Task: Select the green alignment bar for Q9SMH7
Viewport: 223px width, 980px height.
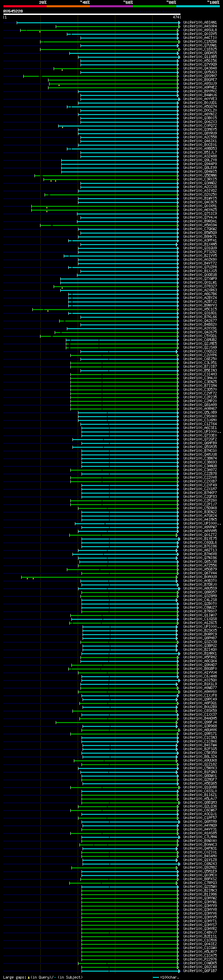Action: click(101, 76)
